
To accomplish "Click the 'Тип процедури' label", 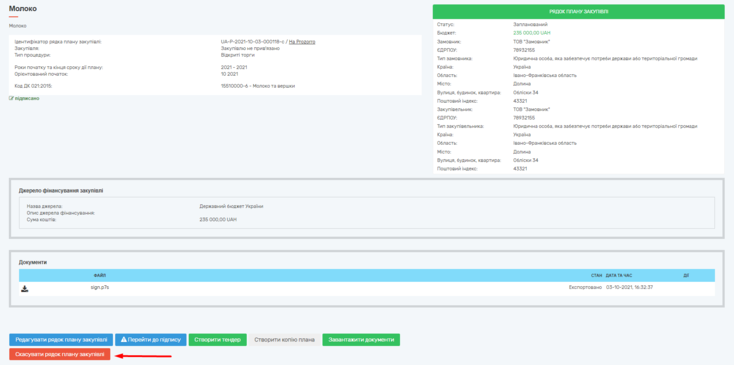I will coord(32,55).
